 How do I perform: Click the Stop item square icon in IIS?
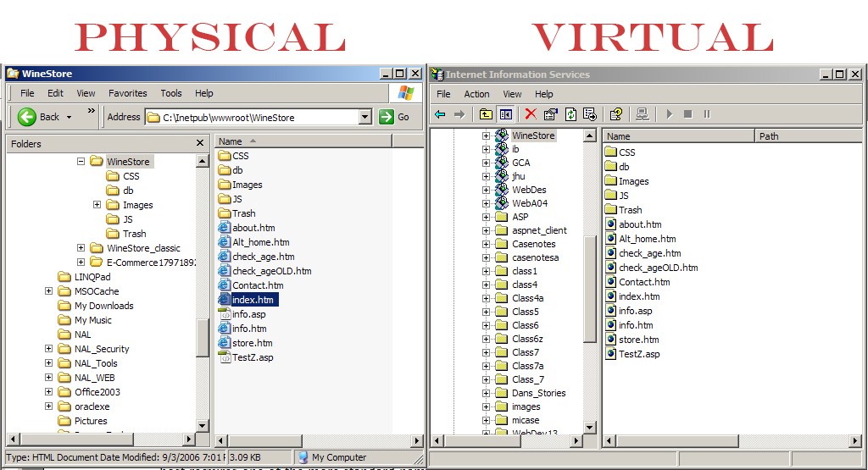click(688, 114)
